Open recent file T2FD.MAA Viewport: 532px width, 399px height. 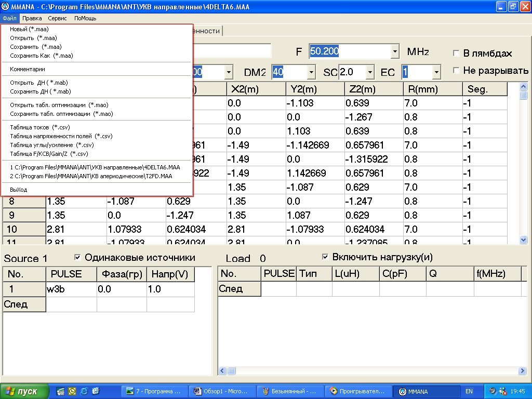pyautogui.click(x=97, y=177)
